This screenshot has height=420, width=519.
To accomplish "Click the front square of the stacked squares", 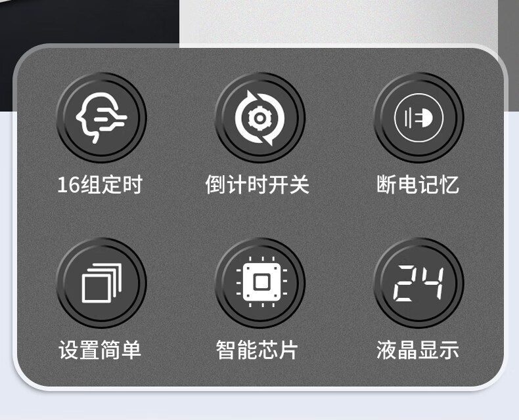I will 95,289.
